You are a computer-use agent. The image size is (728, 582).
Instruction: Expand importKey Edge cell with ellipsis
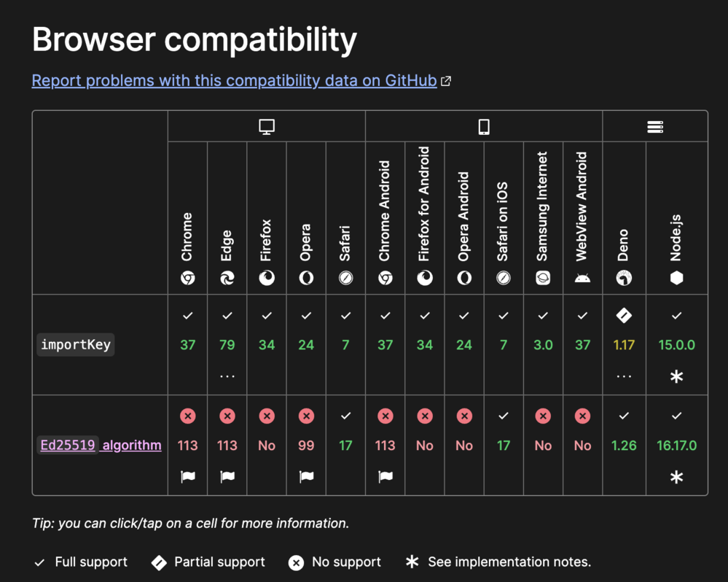(x=227, y=345)
